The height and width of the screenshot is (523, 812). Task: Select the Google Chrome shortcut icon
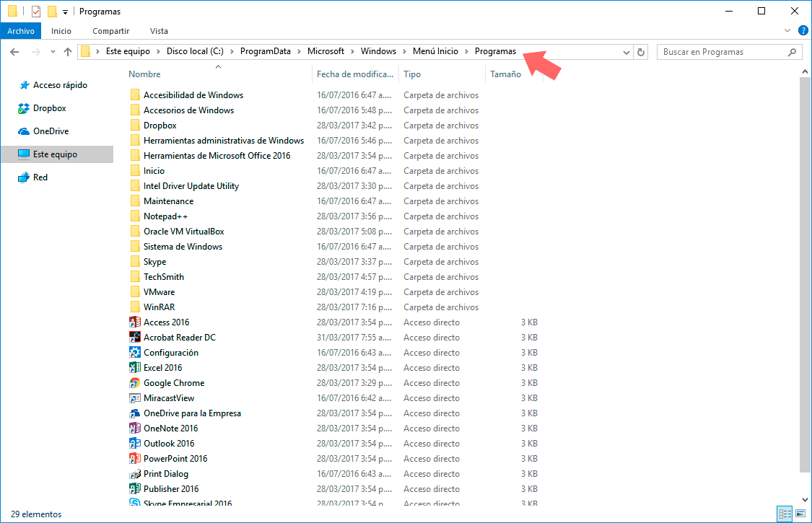[135, 382]
